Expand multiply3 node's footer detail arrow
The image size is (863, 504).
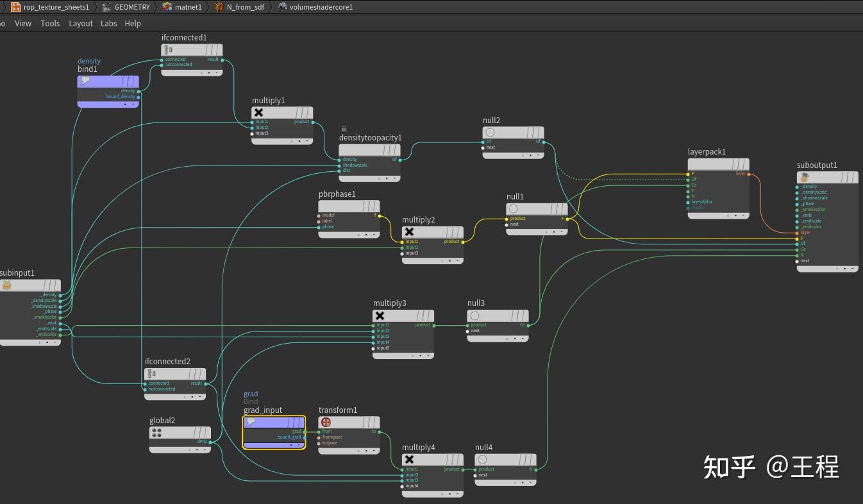[428, 355]
